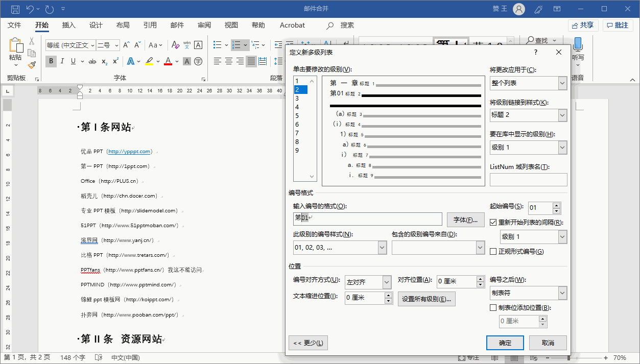Click the Format Painter brush icon
The image size is (640, 364).
(32, 65)
